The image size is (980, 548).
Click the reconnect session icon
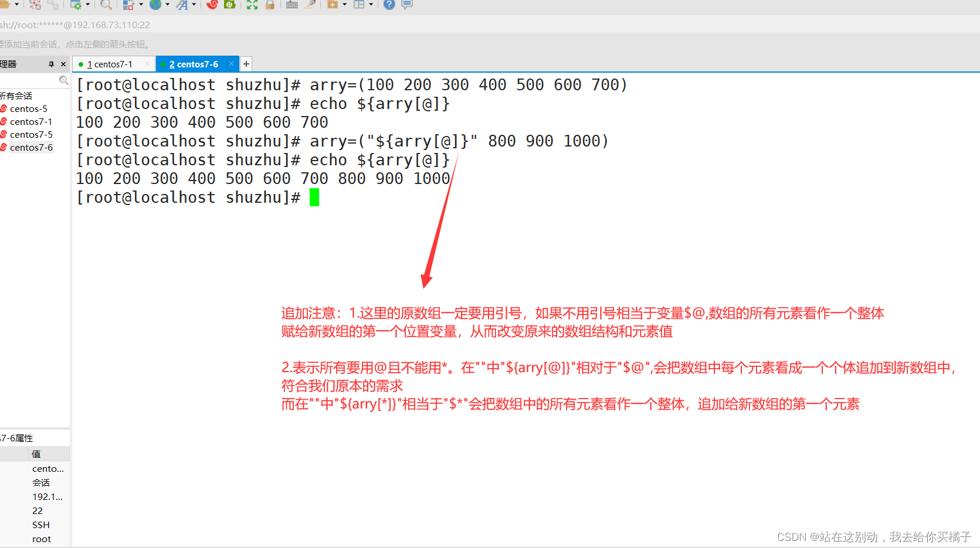pyautogui.click(x=35, y=5)
